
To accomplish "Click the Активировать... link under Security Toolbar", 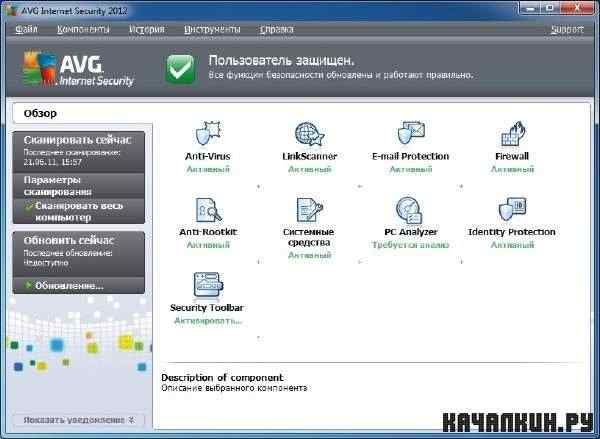I will pyautogui.click(x=208, y=321).
